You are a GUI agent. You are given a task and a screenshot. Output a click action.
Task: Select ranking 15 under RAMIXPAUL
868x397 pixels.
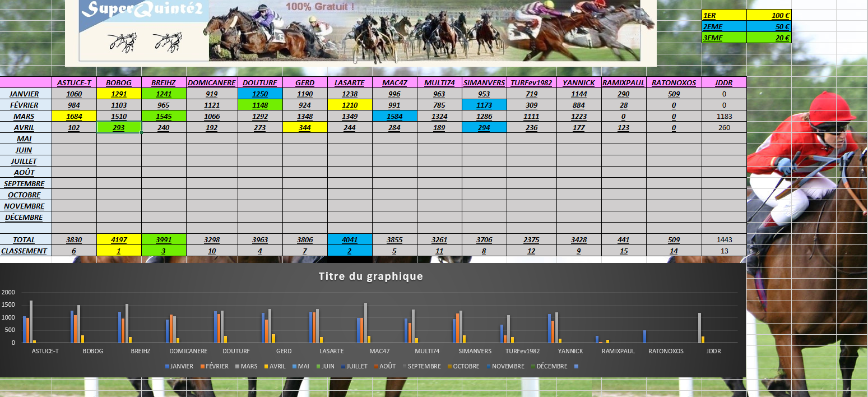624,251
